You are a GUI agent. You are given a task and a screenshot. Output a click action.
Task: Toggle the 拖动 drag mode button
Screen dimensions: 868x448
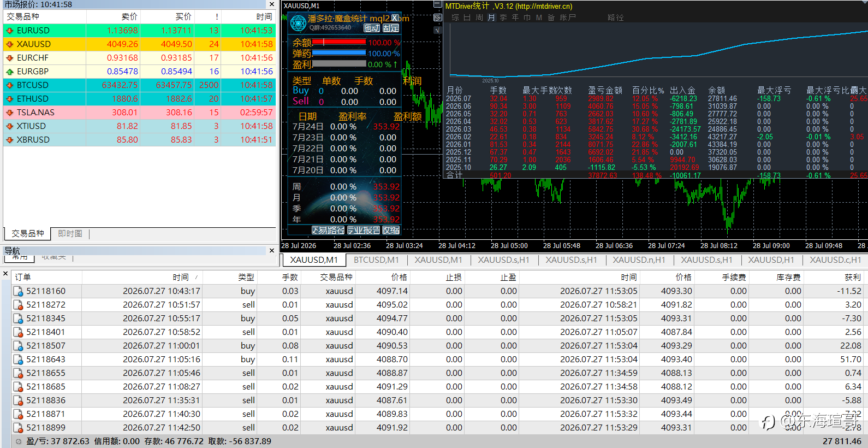372,28
